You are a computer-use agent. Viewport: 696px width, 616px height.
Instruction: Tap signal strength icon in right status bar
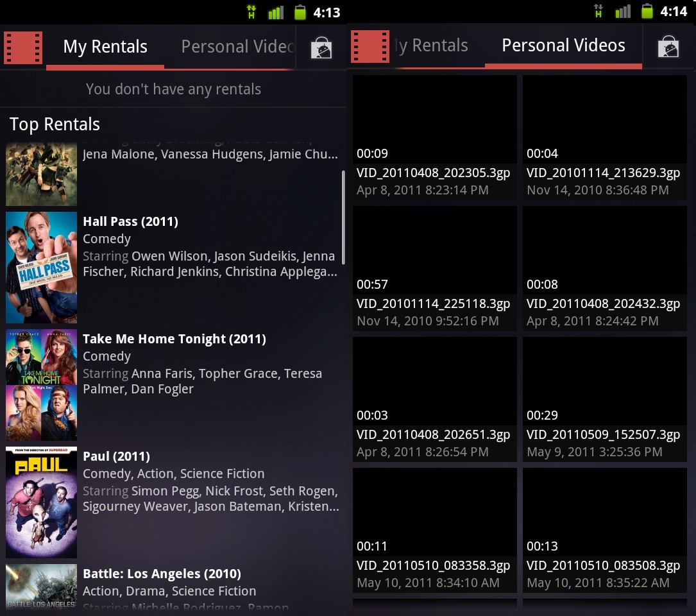[x=623, y=11]
